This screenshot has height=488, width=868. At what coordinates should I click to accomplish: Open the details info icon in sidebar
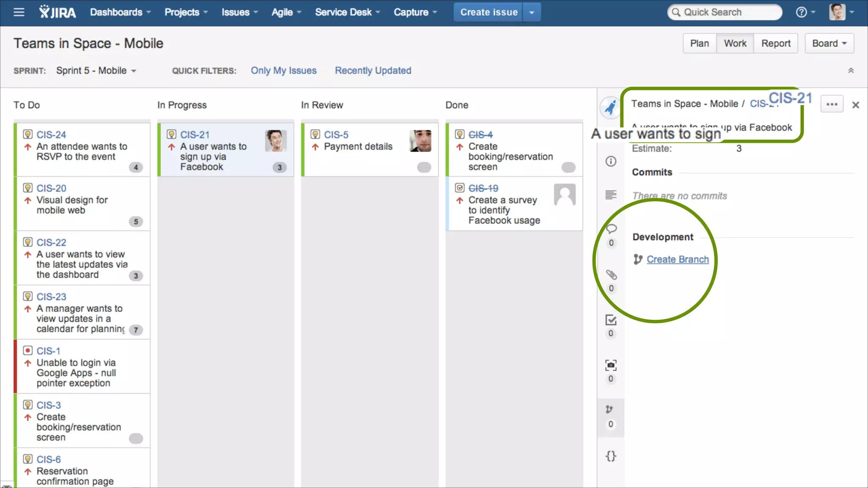coord(611,161)
